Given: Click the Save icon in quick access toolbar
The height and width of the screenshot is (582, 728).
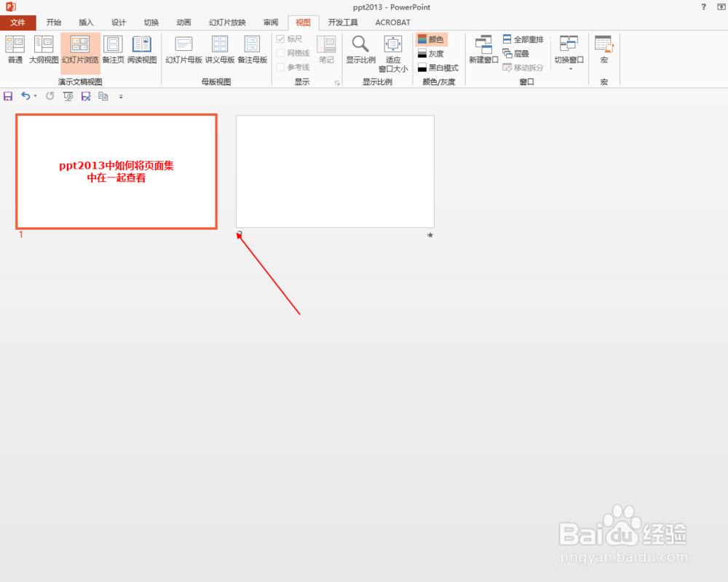Looking at the screenshot, I should coord(8,96).
